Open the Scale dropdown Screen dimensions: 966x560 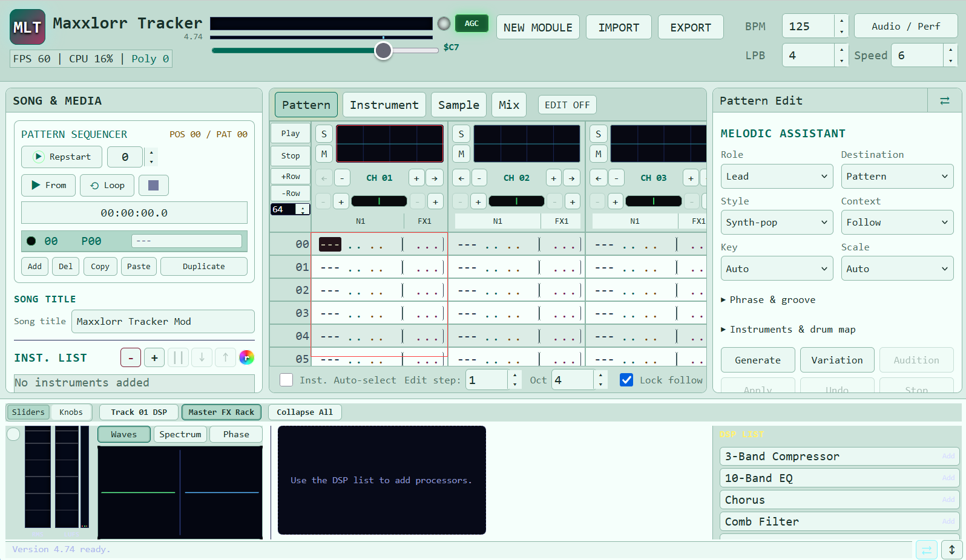pyautogui.click(x=897, y=269)
